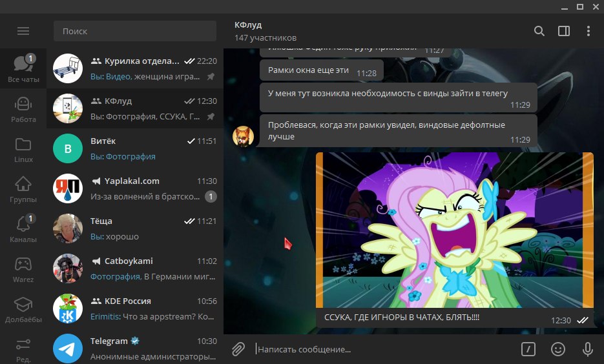Click Eritimis: Что за appstream preview

(x=152, y=317)
